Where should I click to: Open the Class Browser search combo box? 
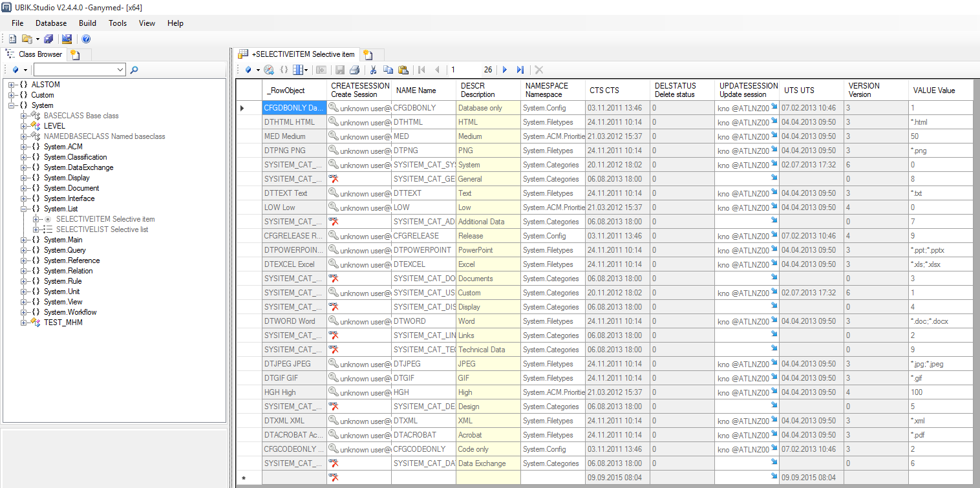[120, 70]
